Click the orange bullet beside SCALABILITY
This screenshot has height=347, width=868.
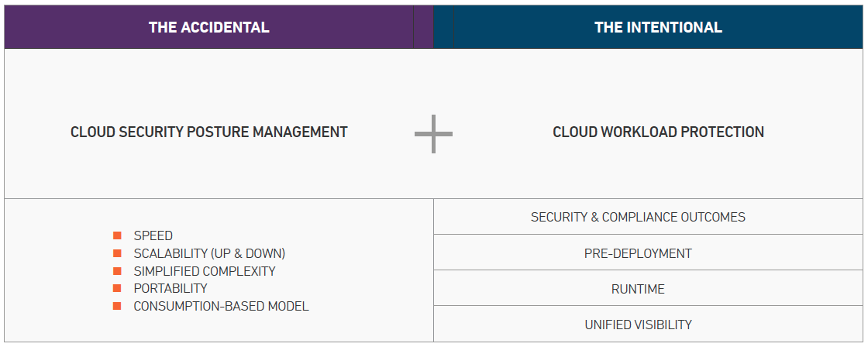(x=117, y=253)
